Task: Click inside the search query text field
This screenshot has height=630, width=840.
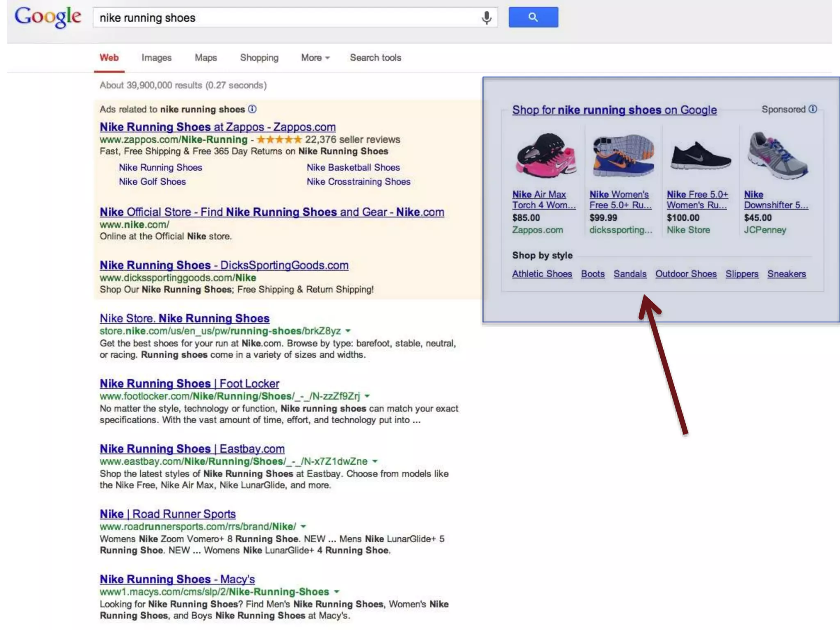Action: click(x=287, y=18)
